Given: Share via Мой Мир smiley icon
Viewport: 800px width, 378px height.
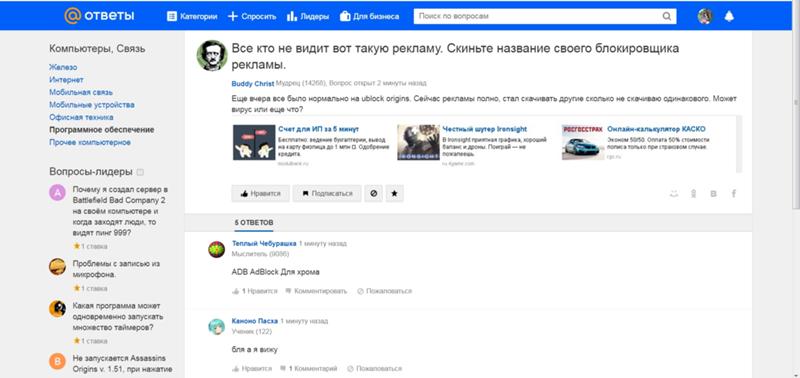Looking at the screenshot, I should click(674, 194).
